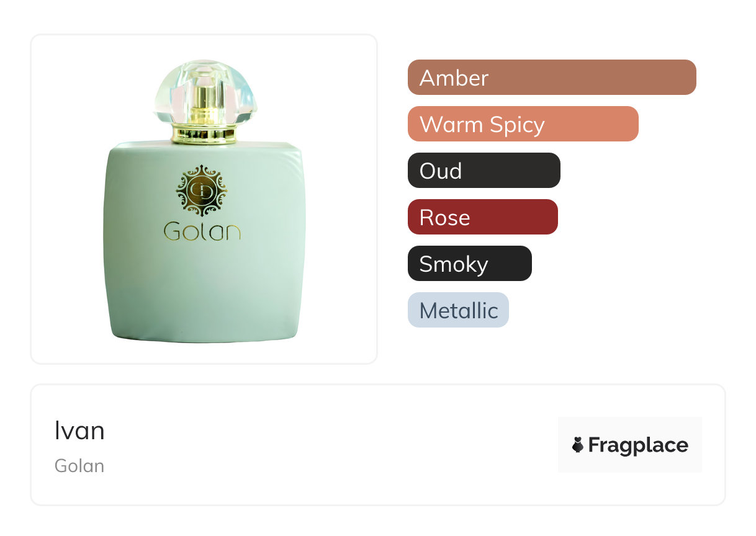Click the Fragplace wordmark text

coord(638,445)
